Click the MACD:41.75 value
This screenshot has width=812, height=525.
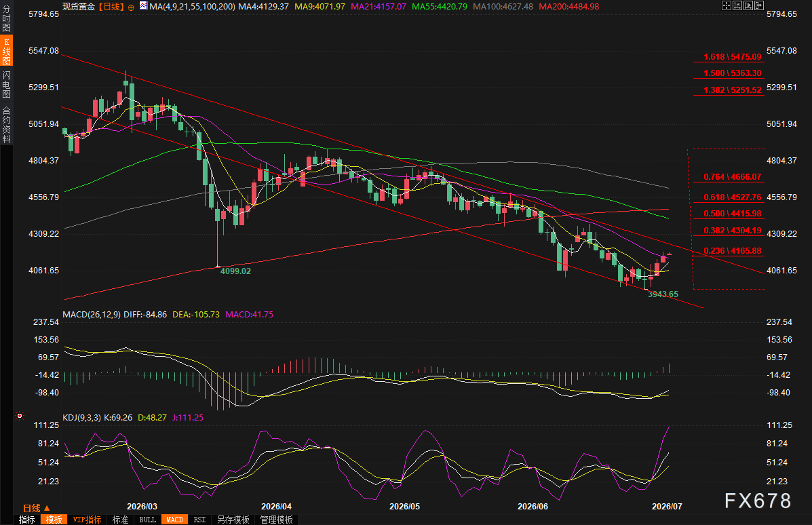click(x=249, y=315)
